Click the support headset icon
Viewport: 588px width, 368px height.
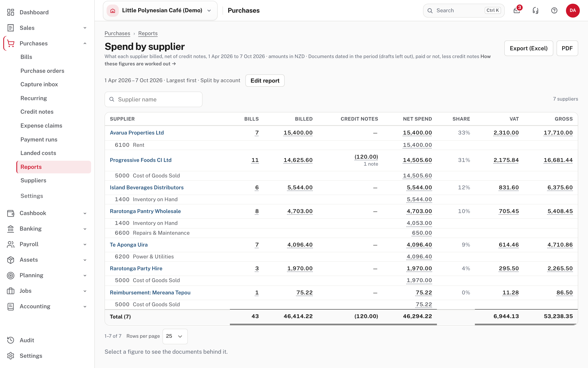tap(536, 10)
